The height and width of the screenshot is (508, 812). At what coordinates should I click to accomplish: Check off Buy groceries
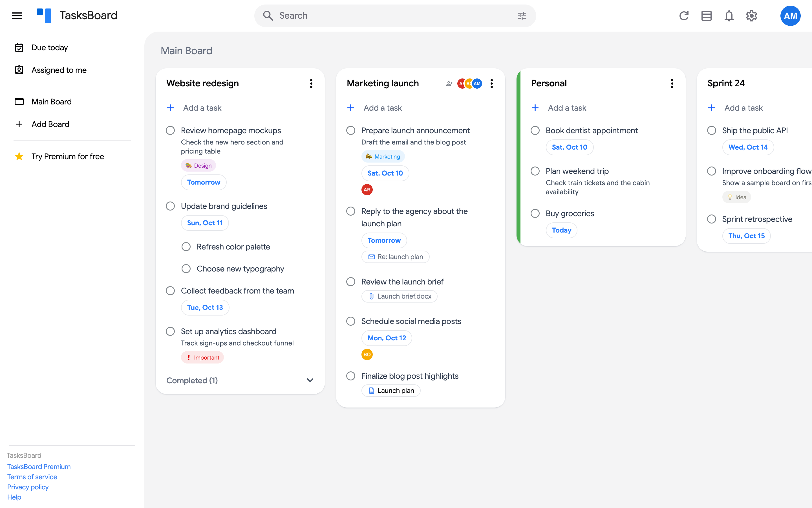point(535,213)
